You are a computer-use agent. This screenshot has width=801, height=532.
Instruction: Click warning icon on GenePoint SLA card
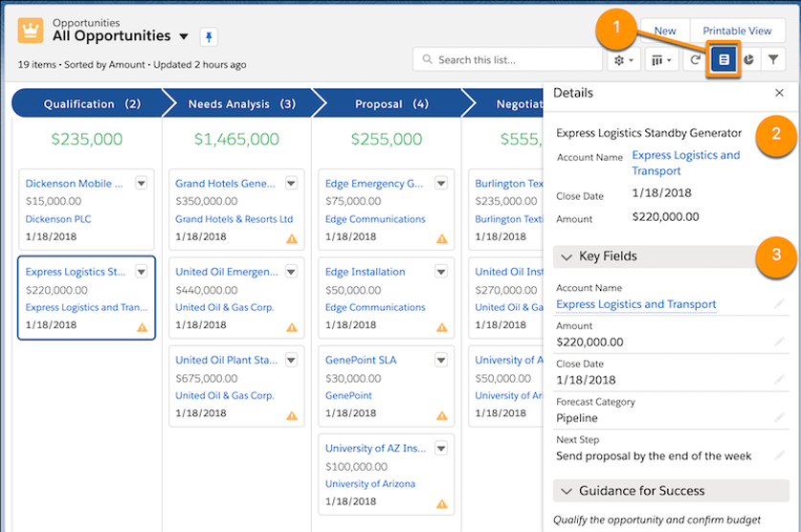(442, 415)
